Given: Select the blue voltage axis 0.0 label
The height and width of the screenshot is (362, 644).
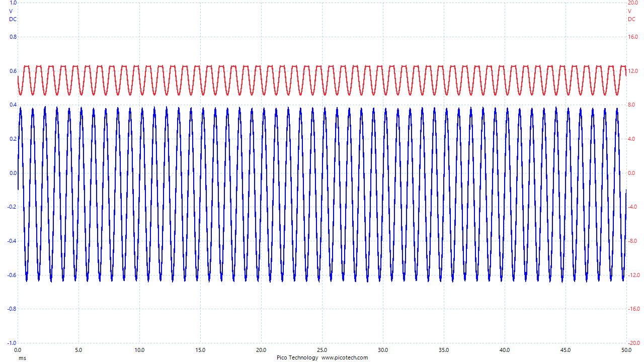Looking at the screenshot, I should tap(13, 173).
